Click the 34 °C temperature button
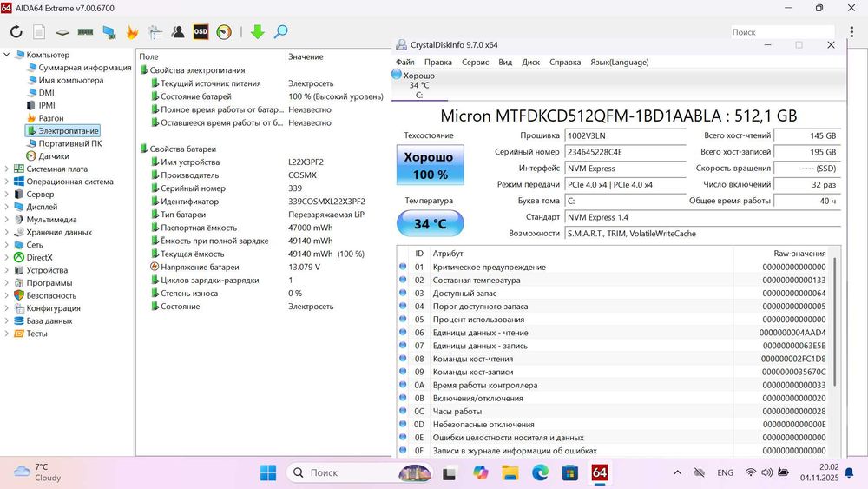 click(429, 224)
